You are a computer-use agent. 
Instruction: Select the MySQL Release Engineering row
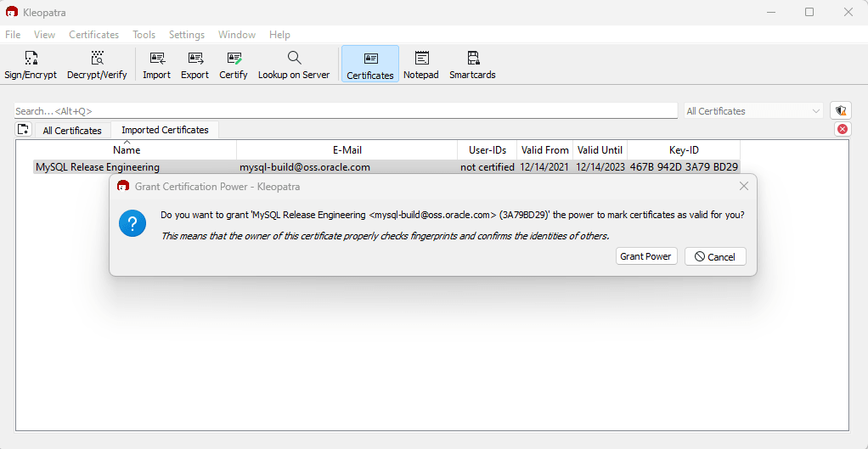[x=386, y=167]
